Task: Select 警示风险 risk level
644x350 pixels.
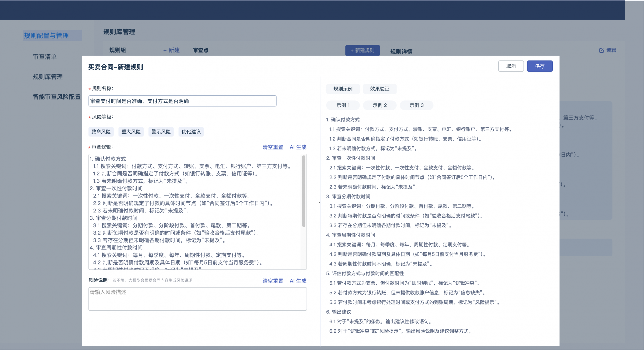Action: click(161, 132)
